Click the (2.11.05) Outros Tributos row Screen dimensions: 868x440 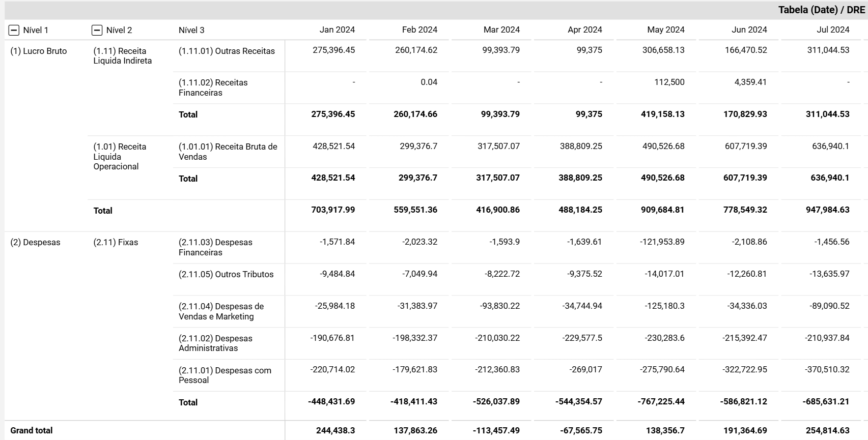(x=226, y=275)
